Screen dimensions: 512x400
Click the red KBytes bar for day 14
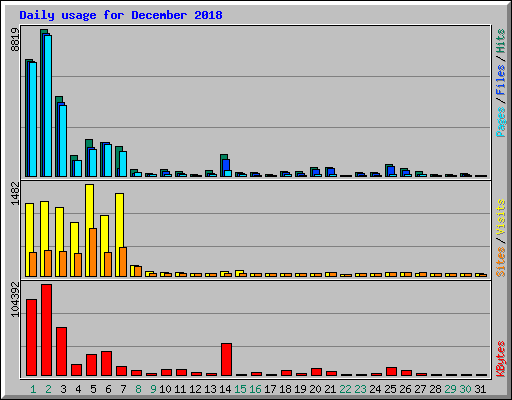[226, 359]
